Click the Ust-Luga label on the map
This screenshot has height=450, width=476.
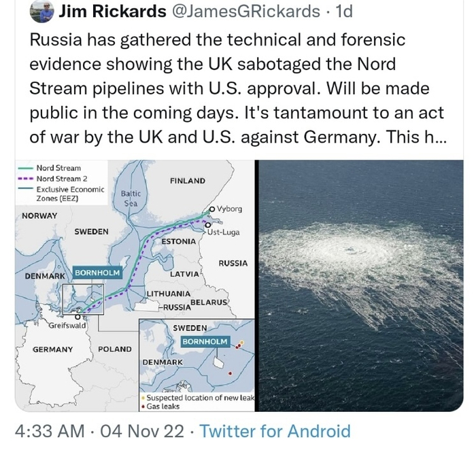pos(223,232)
